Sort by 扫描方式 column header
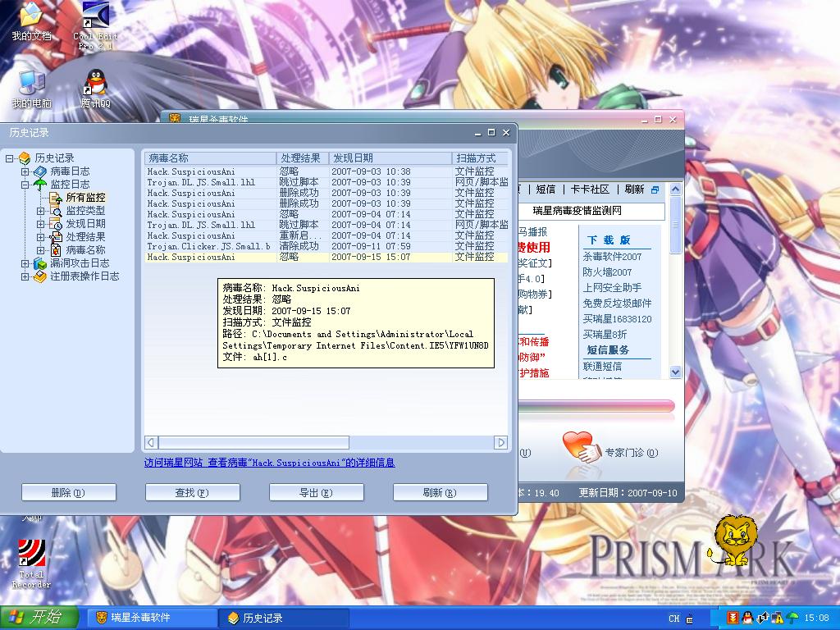The width and height of the screenshot is (840, 630). coord(479,158)
